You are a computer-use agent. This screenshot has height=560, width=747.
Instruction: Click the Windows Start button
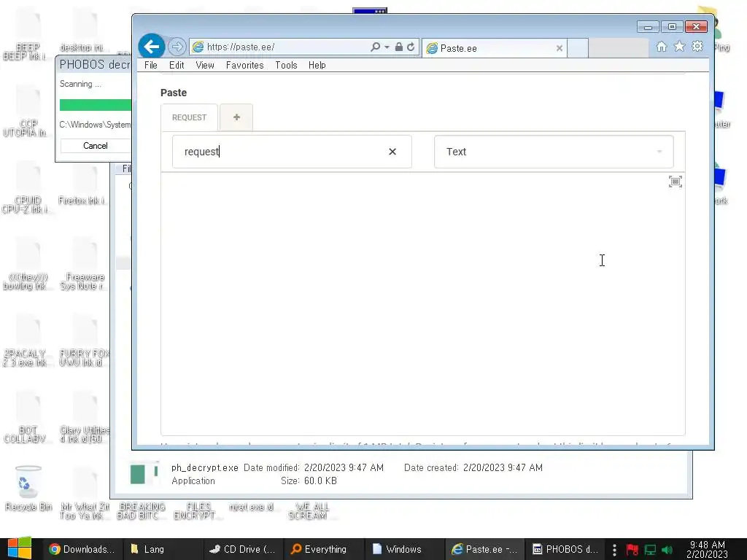20,548
